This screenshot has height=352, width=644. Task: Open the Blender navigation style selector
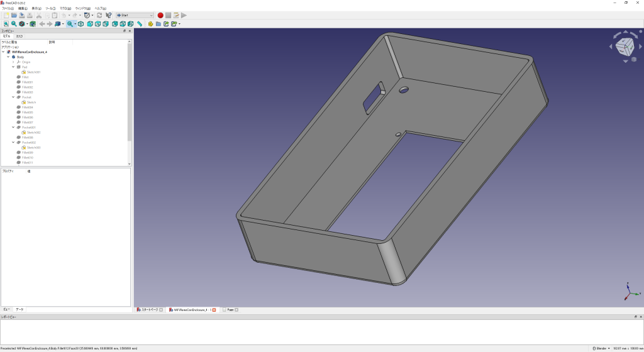pyautogui.click(x=601, y=348)
